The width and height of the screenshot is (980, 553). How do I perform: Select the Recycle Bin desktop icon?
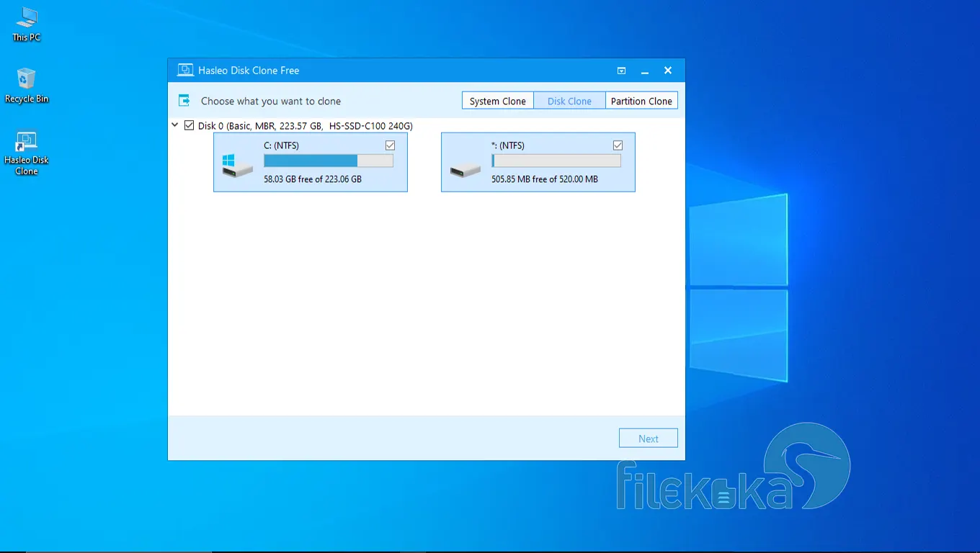(27, 86)
